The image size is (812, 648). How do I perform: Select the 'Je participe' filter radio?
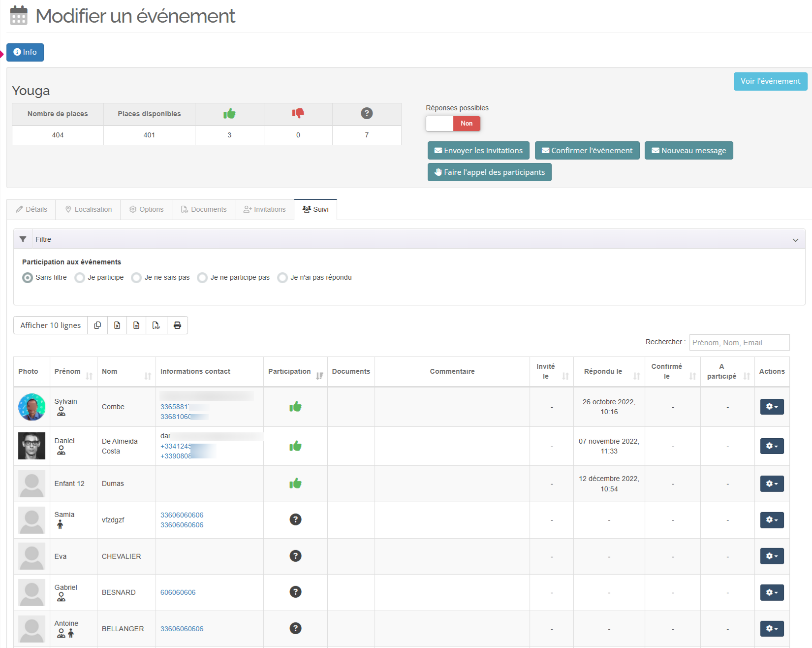80,278
